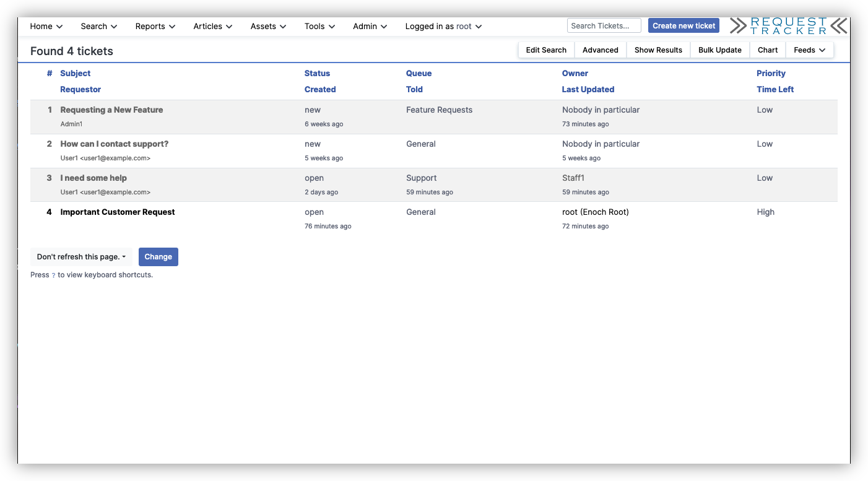Screen dimensions: 868x481
Task: Expand the Admin menu
Action: click(x=370, y=26)
